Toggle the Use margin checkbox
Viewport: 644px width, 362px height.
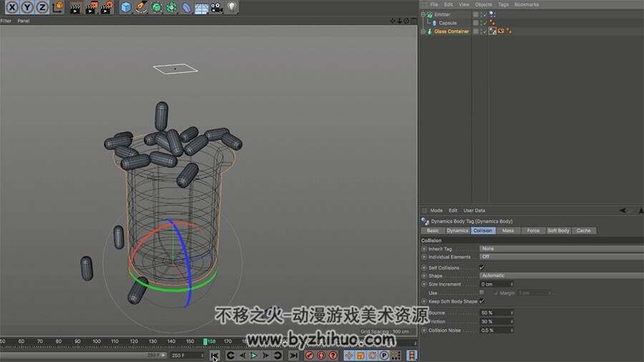coord(482,293)
